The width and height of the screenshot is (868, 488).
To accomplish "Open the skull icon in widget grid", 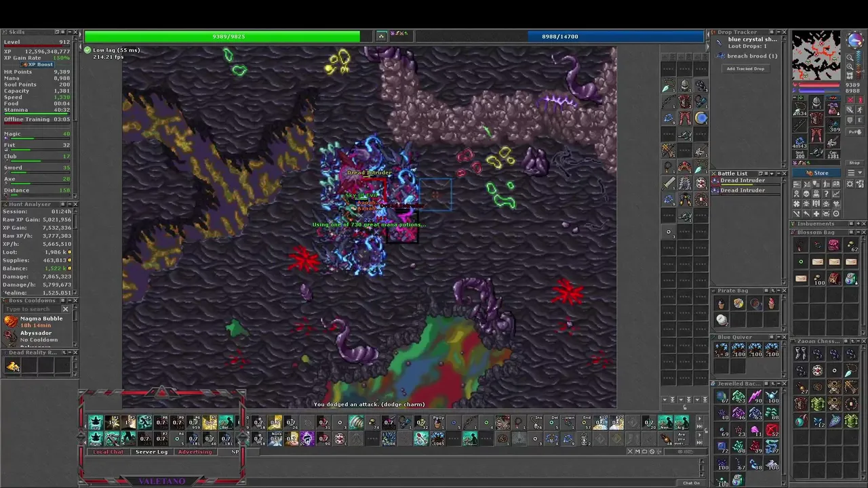I will [x=806, y=193].
